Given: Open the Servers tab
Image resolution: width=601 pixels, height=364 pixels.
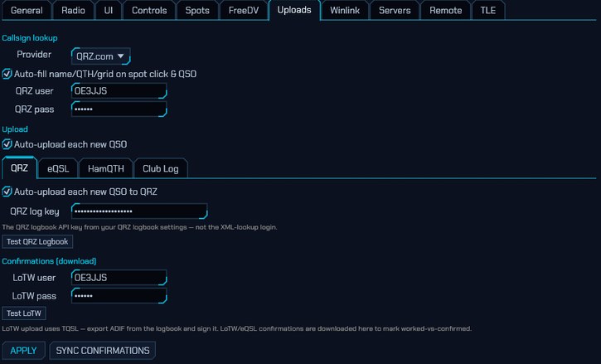Looking at the screenshot, I should 395,10.
